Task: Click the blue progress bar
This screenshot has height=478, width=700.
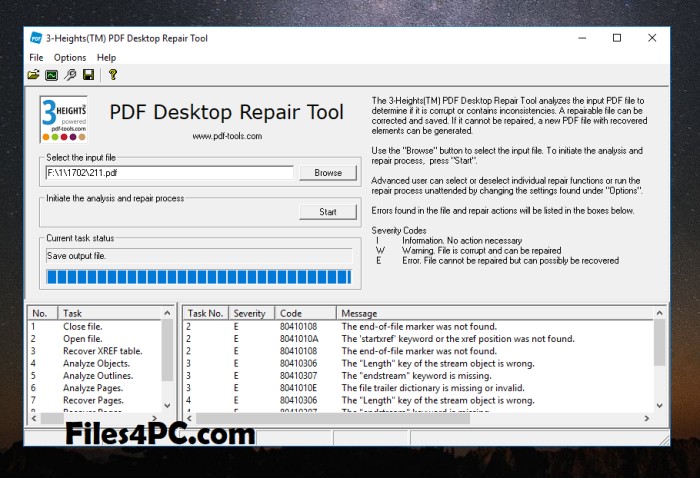Action: (199, 277)
